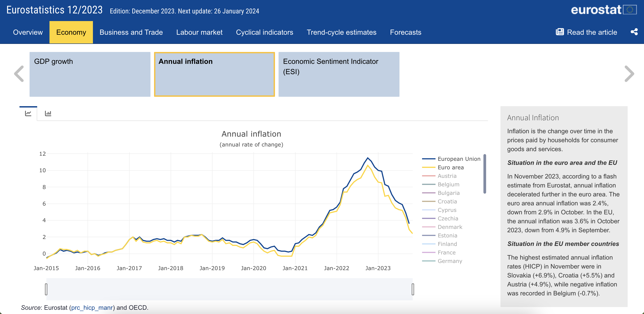This screenshot has height=314, width=644.
Task: Open the Forecasts tab
Action: 405,32
